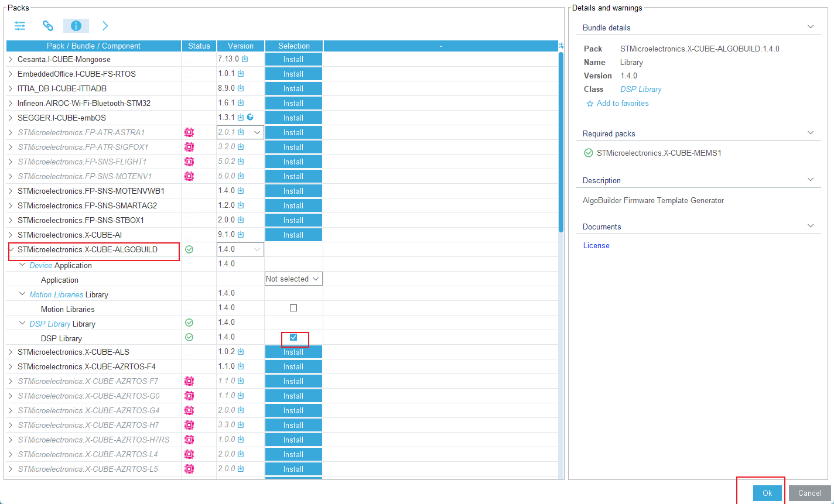
Task: Expand the SEGGER.I-CUBE-embOS pack
Action: pyautogui.click(x=11, y=118)
